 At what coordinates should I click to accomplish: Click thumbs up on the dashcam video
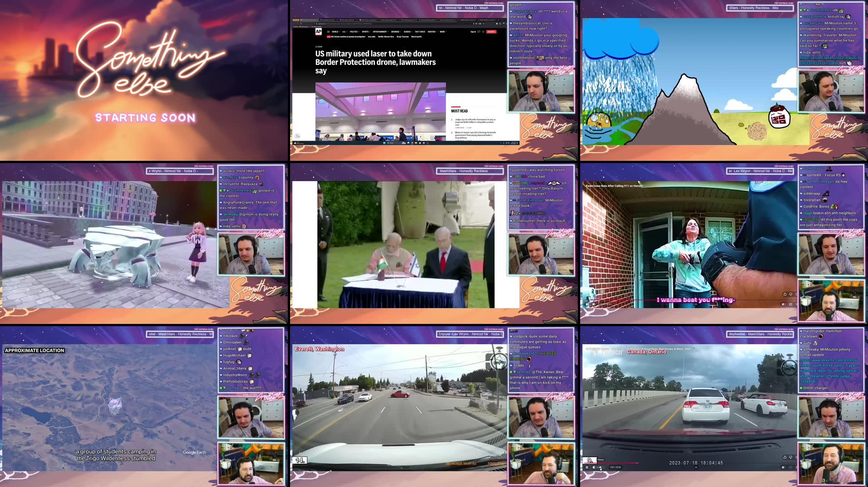(785, 458)
